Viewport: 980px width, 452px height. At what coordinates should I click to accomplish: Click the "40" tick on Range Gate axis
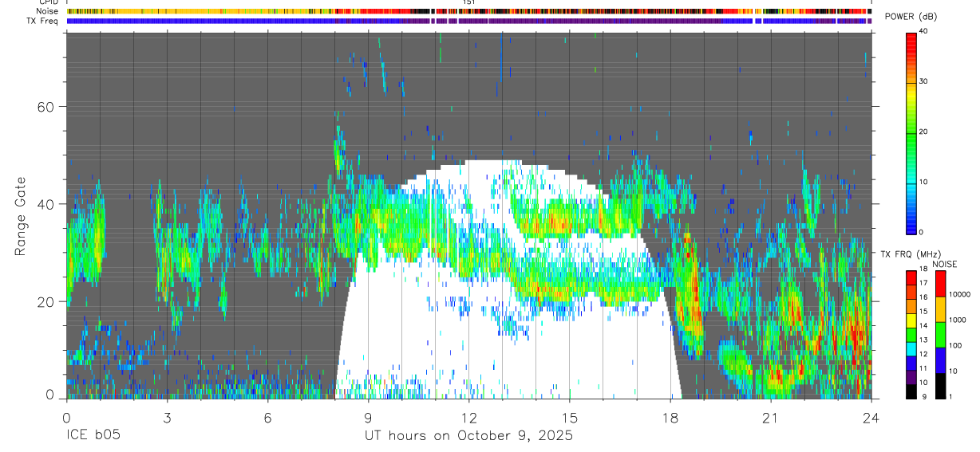[47, 204]
